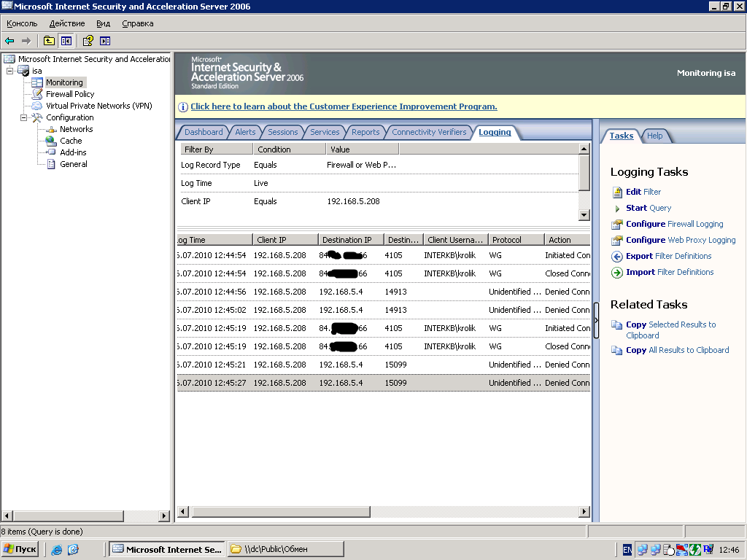
Task: Switch to the Sessions tab
Action: (282, 133)
